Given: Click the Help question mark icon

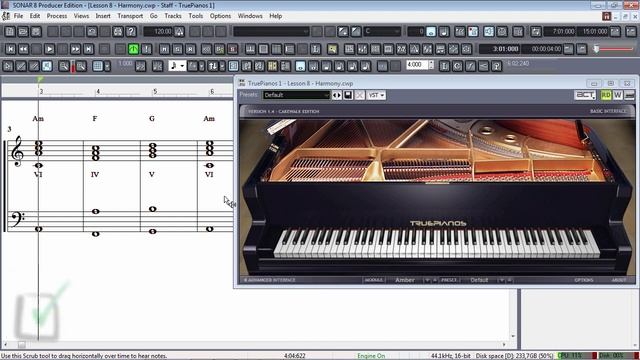Looking at the screenshot, I should (131, 31).
